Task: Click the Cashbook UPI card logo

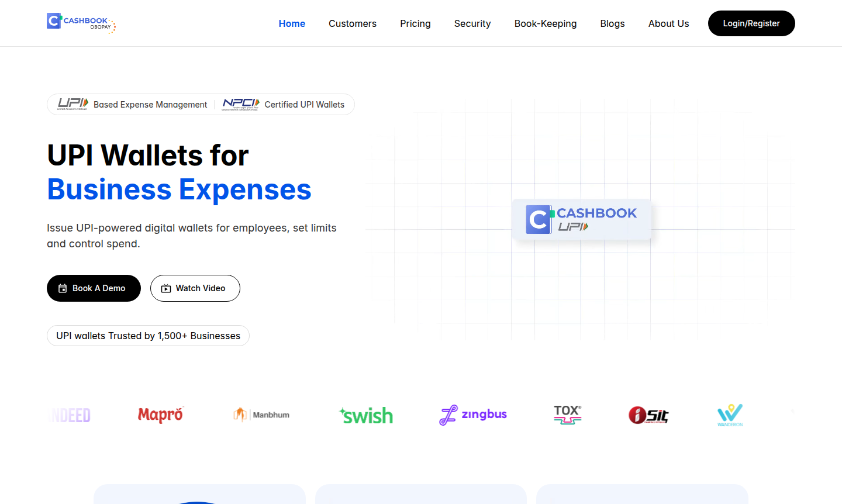Action: click(x=581, y=219)
